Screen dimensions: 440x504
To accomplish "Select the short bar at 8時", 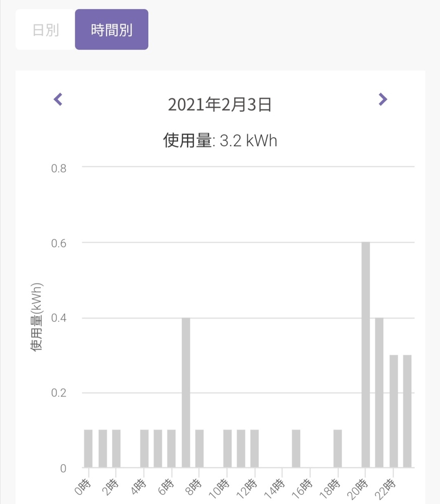I will pos(199,449).
